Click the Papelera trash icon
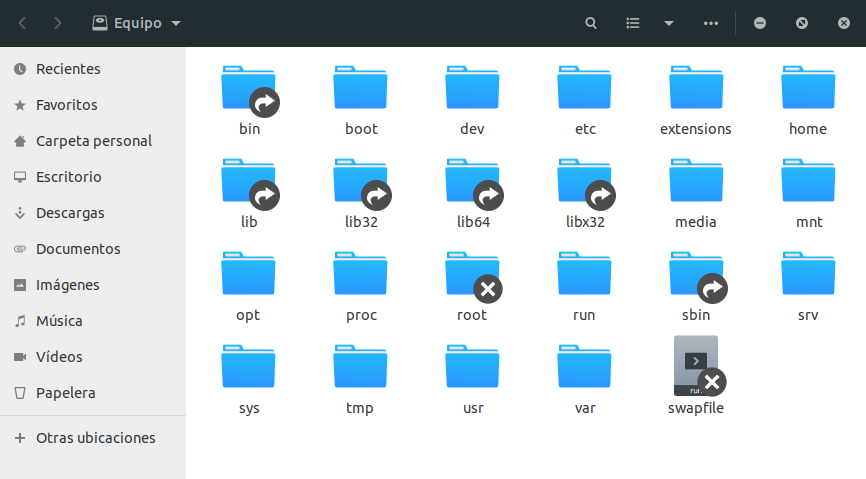 coord(20,393)
